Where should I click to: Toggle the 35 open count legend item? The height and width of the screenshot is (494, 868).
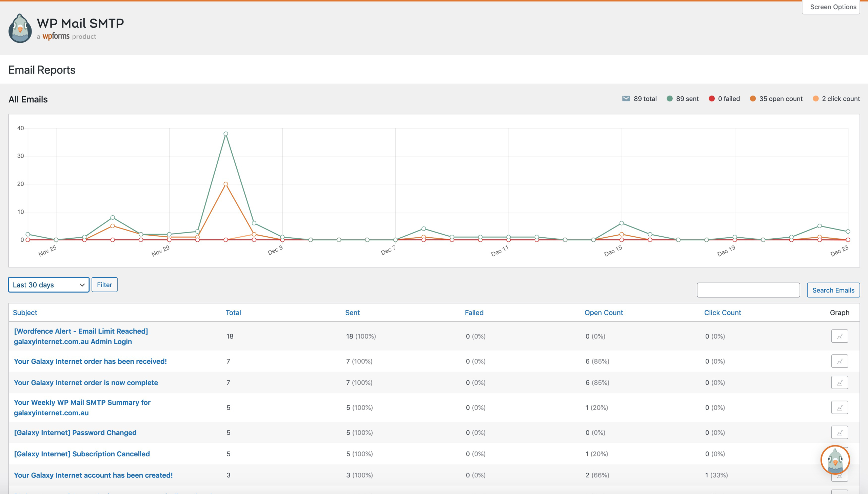click(776, 98)
